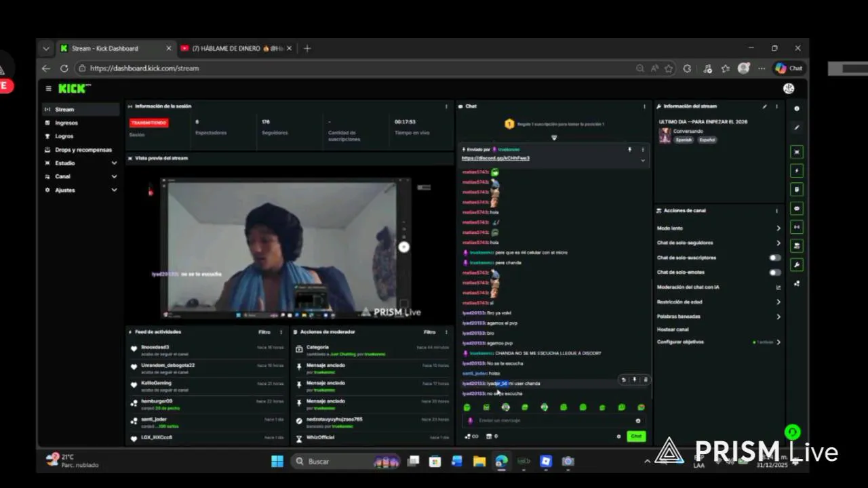The image size is (868, 488).
Task: Open Copilot Chat in Edge toolbar
Action: (789, 68)
